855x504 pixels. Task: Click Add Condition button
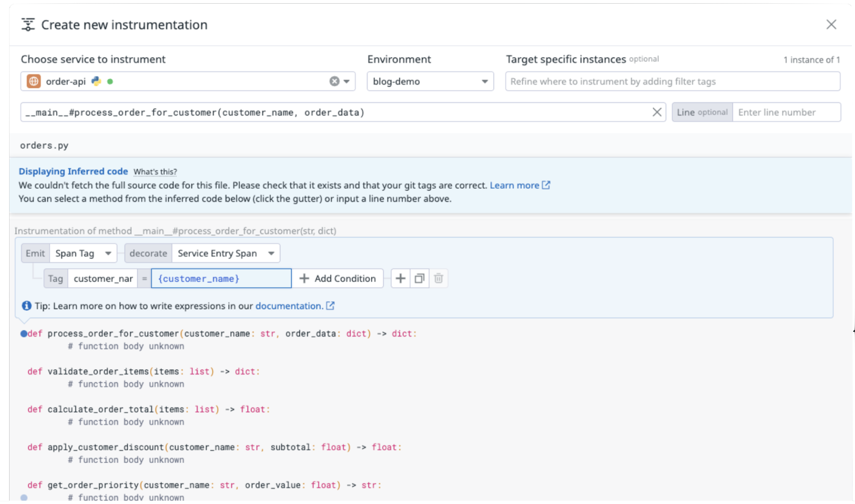[338, 278]
